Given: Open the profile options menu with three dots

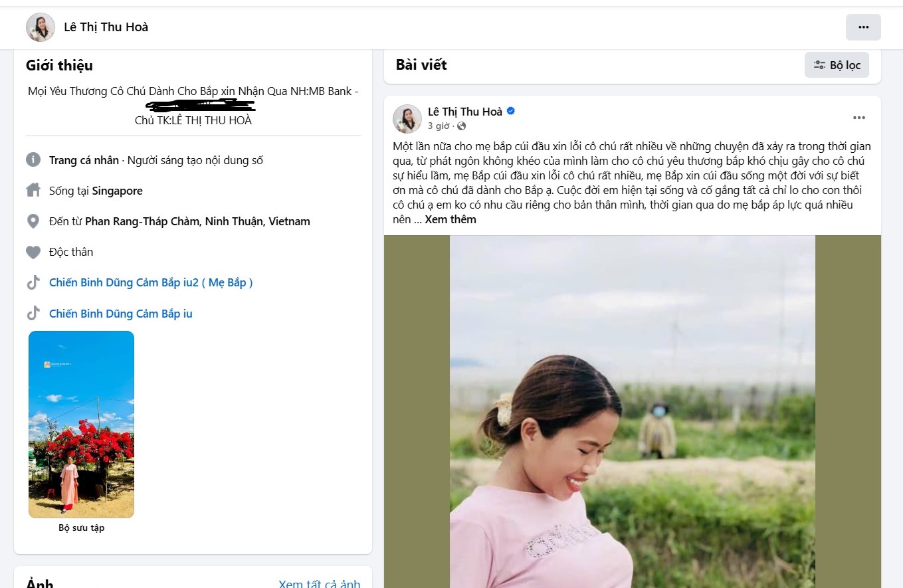Looking at the screenshot, I should (863, 27).
